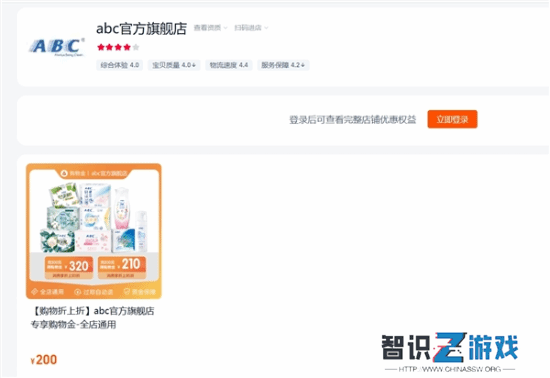The image size is (550, 378).
Task: Click the 210 coupon badge in the thumbnail
Action: click(x=122, y=268)
